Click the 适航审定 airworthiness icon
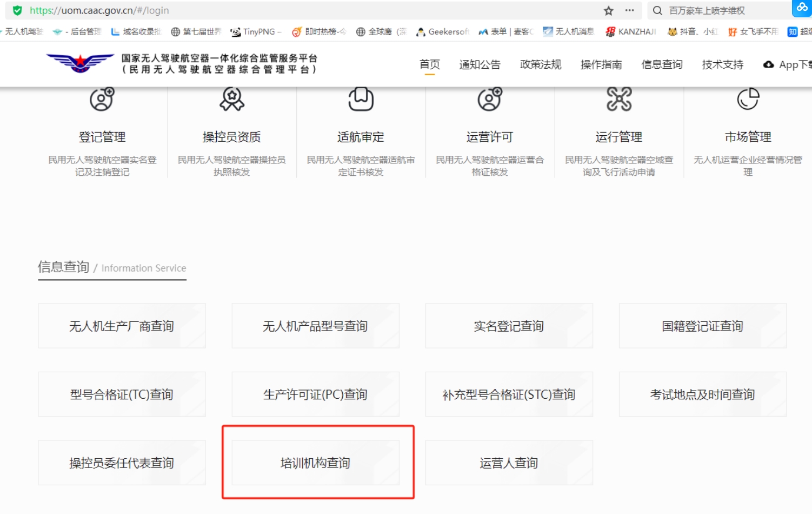The height and width of the screenshot is (514, 812). click(361, 100)
